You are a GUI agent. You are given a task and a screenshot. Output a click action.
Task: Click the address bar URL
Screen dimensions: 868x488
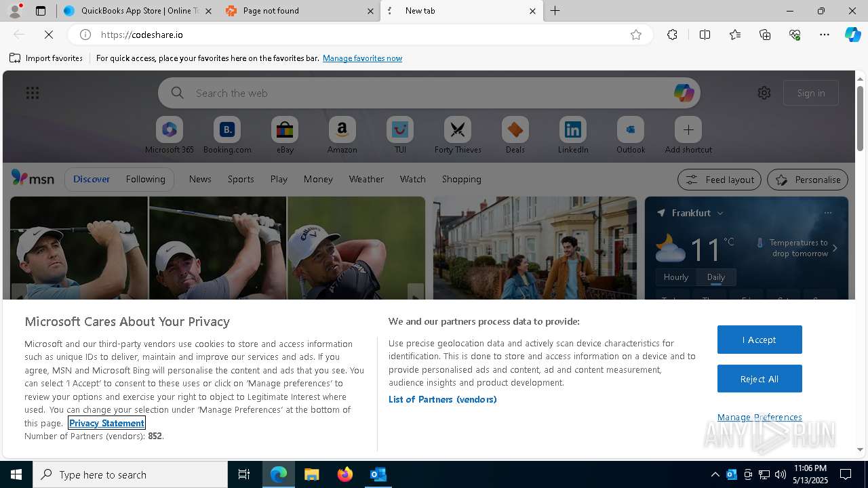(142, 35)
